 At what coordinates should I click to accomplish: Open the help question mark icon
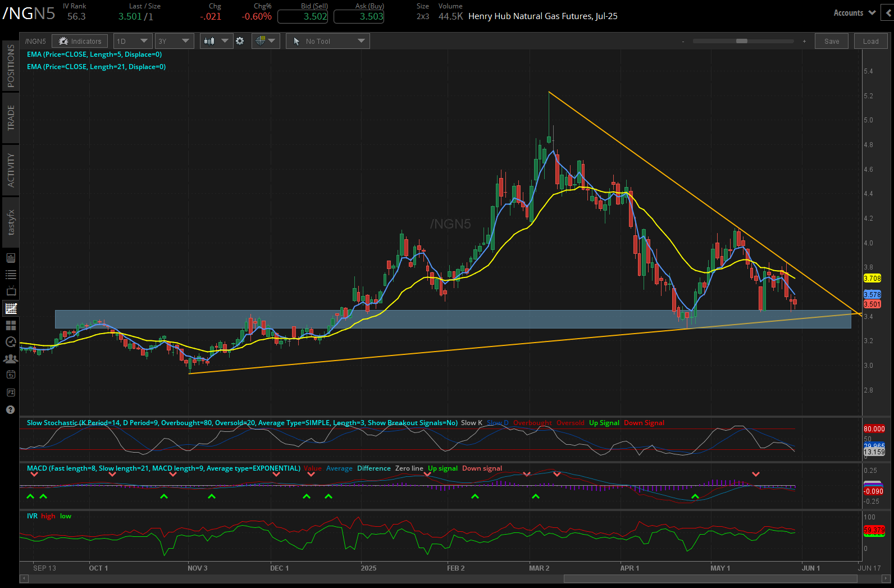pyautogui.click(x=10, y=409)
